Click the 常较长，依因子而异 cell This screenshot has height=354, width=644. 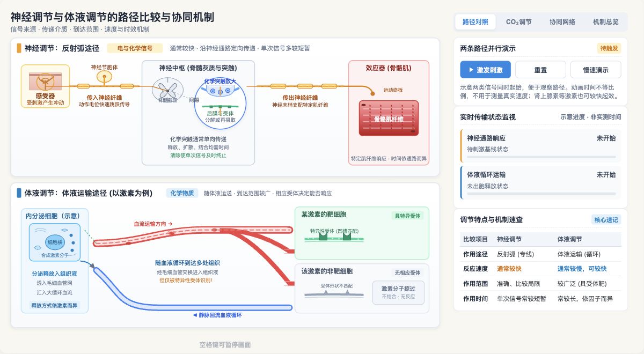pos(585,298)
